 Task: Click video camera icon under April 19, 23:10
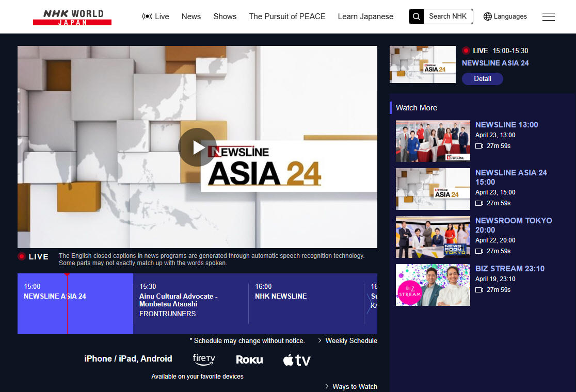point(479,290)
